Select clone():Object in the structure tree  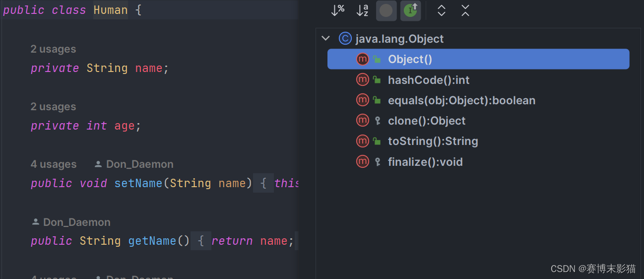coord(427,121)
